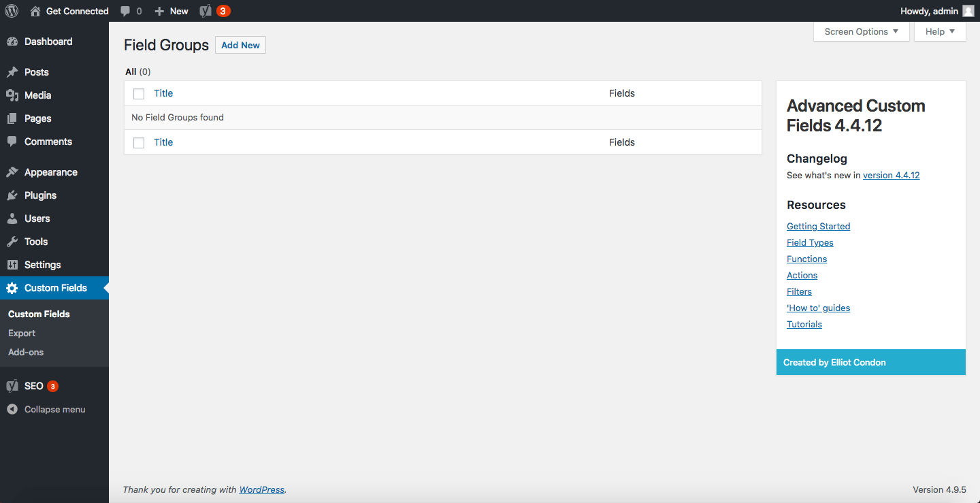This screenshot has width=980, height=503.
Task: Open the Field Types resource link
Action: pyautogui.click(x=810, y=242)
